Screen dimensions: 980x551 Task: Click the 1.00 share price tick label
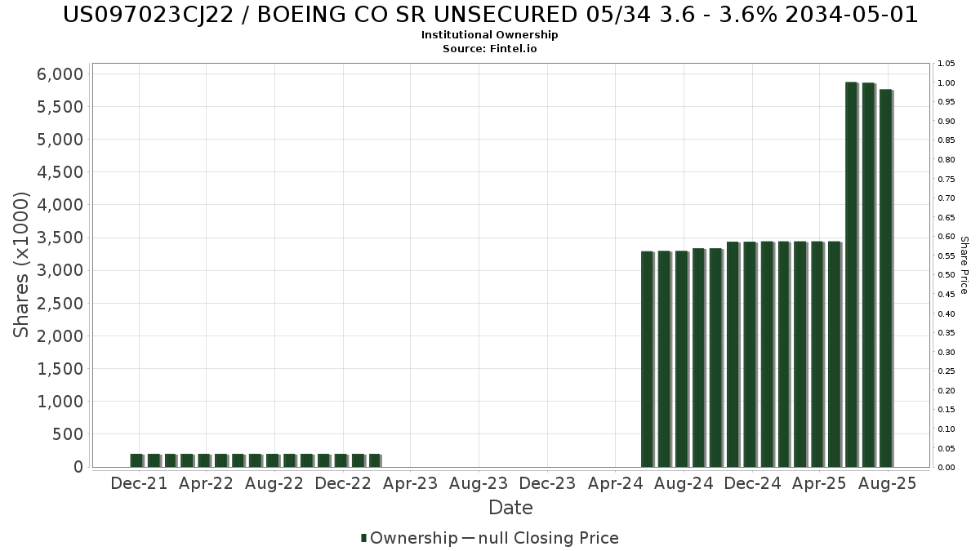[947, 82]
